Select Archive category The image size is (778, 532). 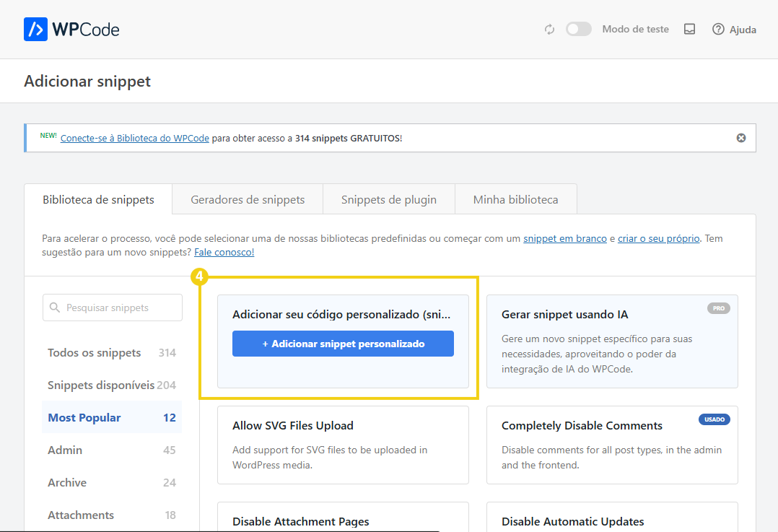[112, 482]
